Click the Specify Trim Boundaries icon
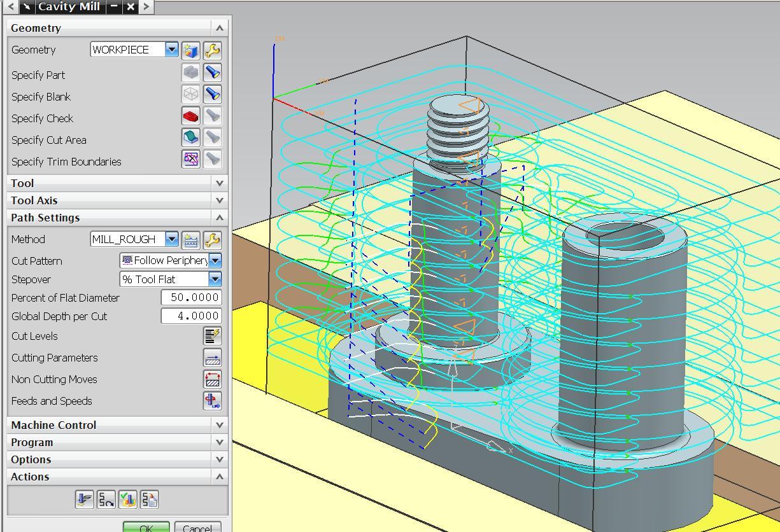The width and height of the screenshot is (780, 532). [x=191, y=159]
